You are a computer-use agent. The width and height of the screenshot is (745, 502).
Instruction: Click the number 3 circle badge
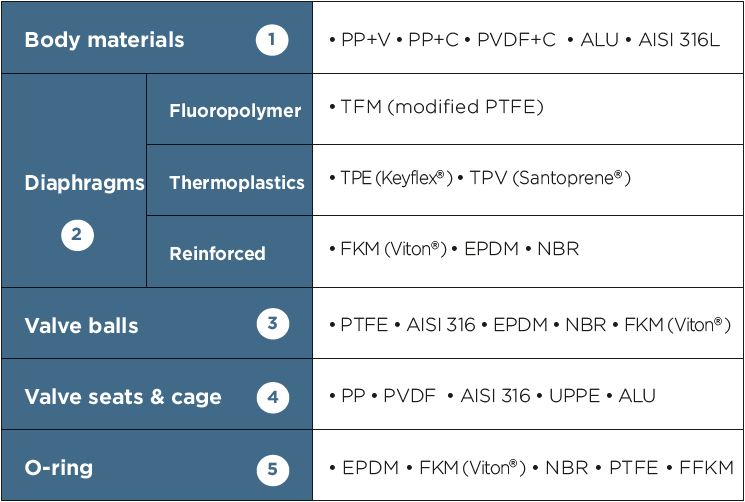coord(271,324)
